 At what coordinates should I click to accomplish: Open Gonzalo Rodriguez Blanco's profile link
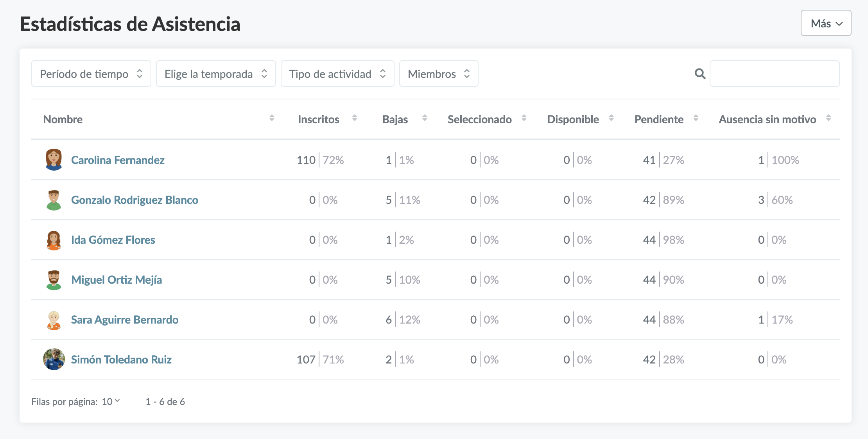[135, 200]
